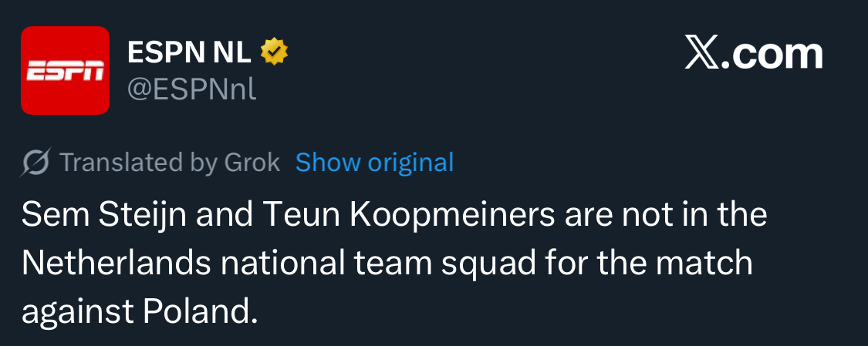
Task: Click the word "Netherlands" in the post
Action: click(116, 263)
